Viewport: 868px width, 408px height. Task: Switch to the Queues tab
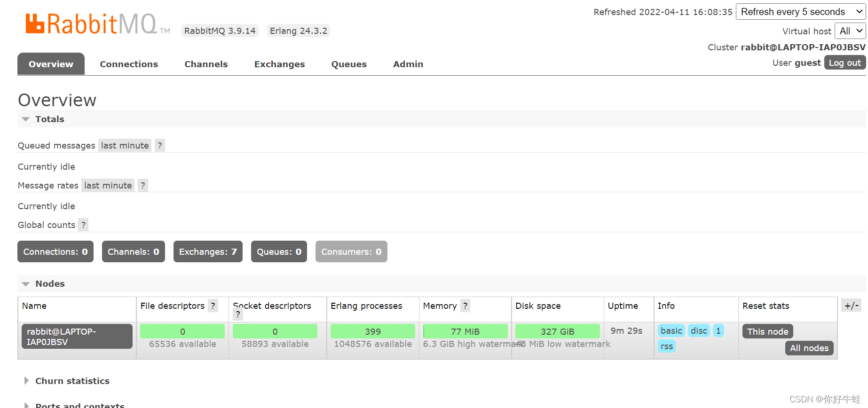point(349,64)
